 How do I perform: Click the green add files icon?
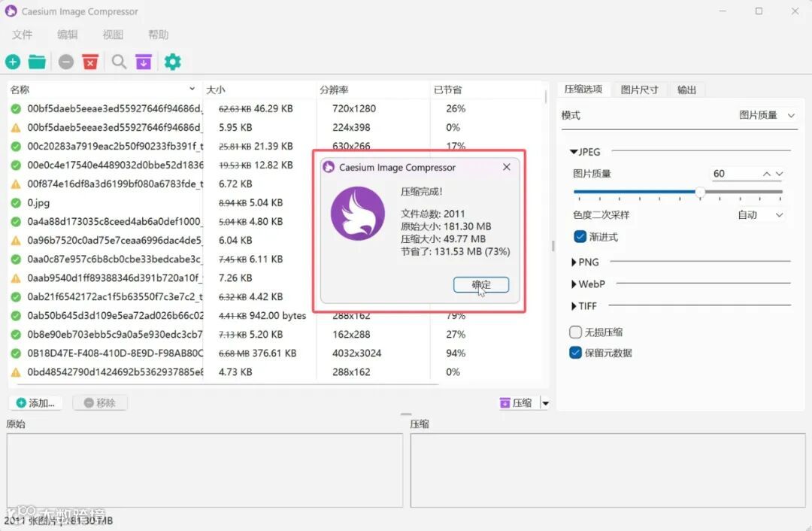13,62
